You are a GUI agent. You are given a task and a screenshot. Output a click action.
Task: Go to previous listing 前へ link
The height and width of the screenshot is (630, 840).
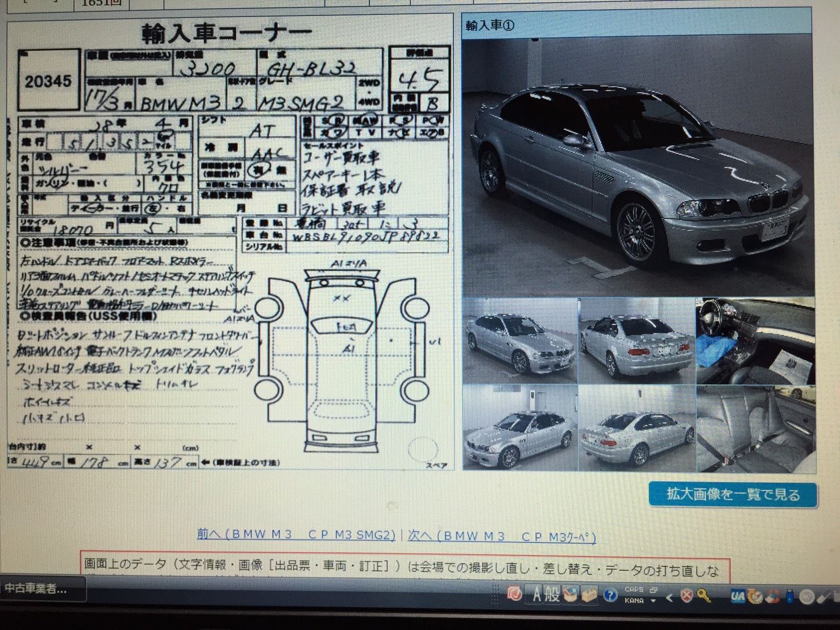296,535
